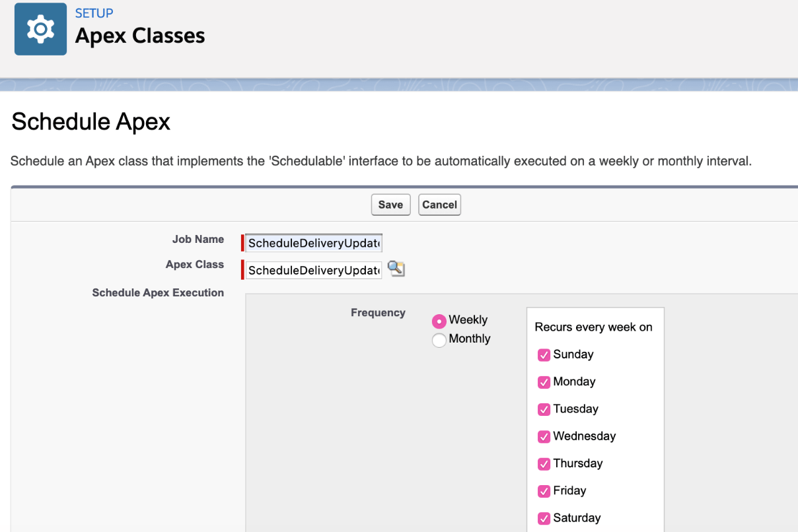Viewport: 798px width, 532px height.
Task: Open the Apex Classes title link
Action: pyautogui.click(x=139, y=36)
